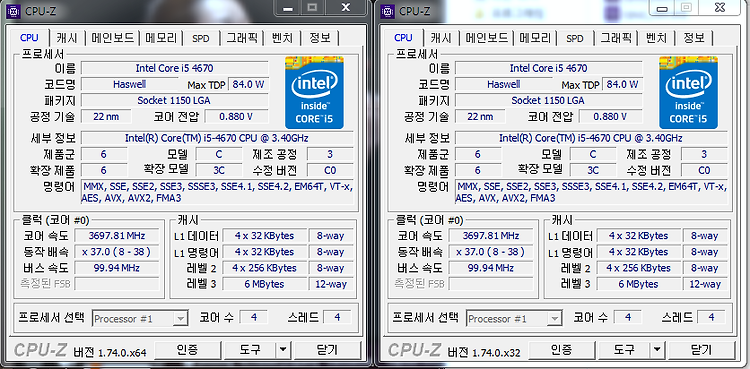Screen dimensions: 750x369
Task: Click Haswell code name in right window
Action: (x=503, y=84)
